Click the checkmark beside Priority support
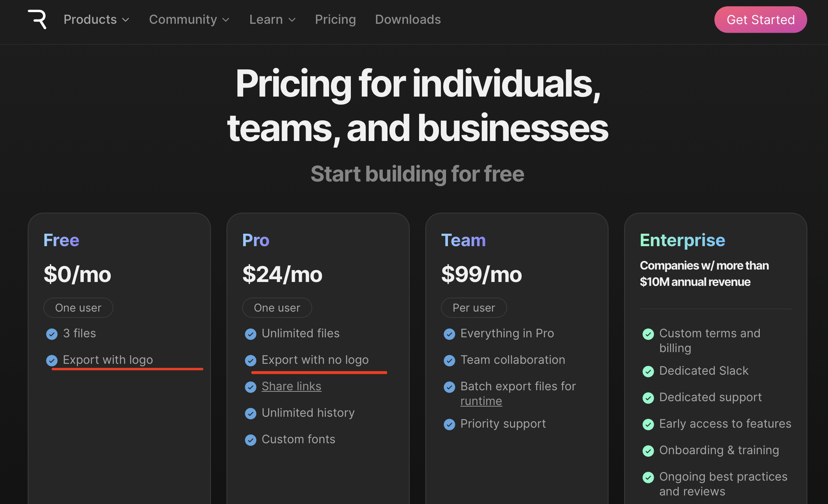 pos(449,424)
